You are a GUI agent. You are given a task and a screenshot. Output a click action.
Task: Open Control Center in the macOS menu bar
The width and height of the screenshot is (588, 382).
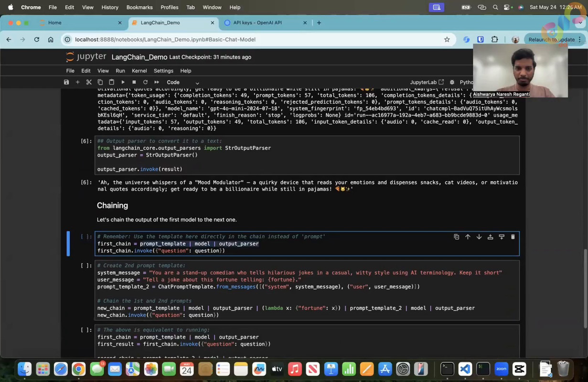coord(508,7)
